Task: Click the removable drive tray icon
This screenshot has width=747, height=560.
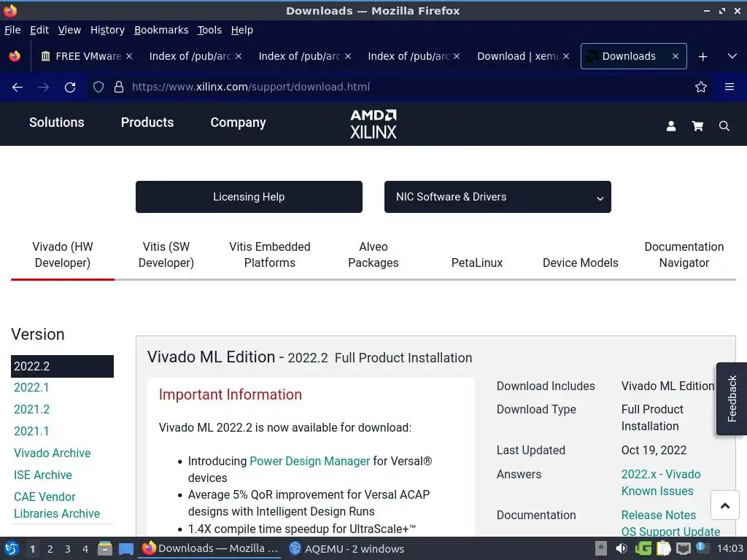Action: (601, 549)
